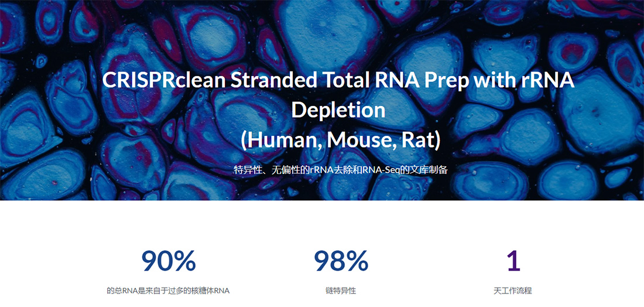Click the ribosomal RNA caption under 90%
Screen dimensions: 644x307
(168, 291)
